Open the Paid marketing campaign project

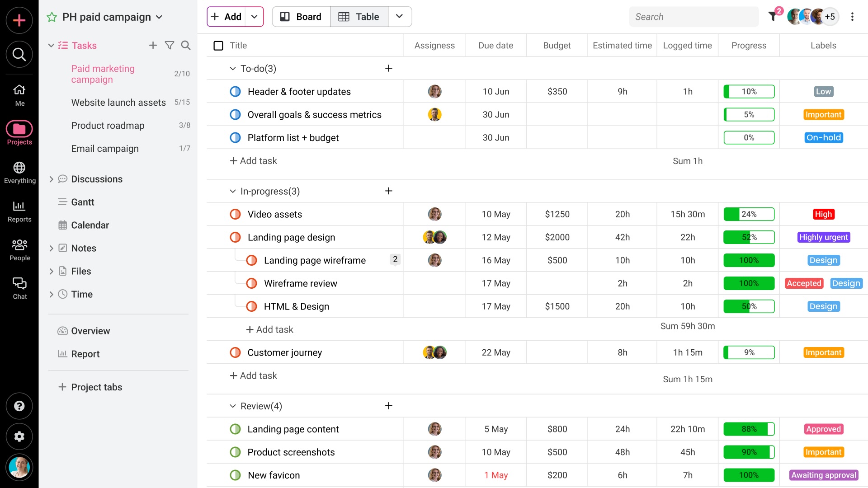103,74
